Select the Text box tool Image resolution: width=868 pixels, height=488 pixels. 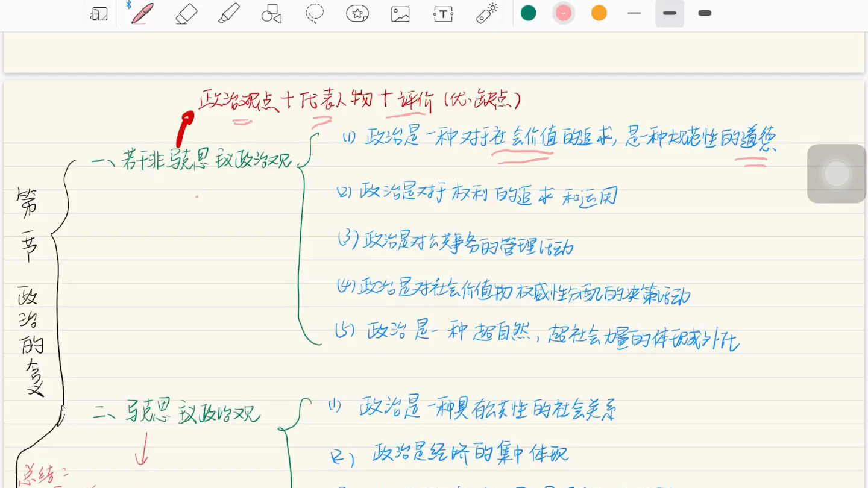[443, 14]
